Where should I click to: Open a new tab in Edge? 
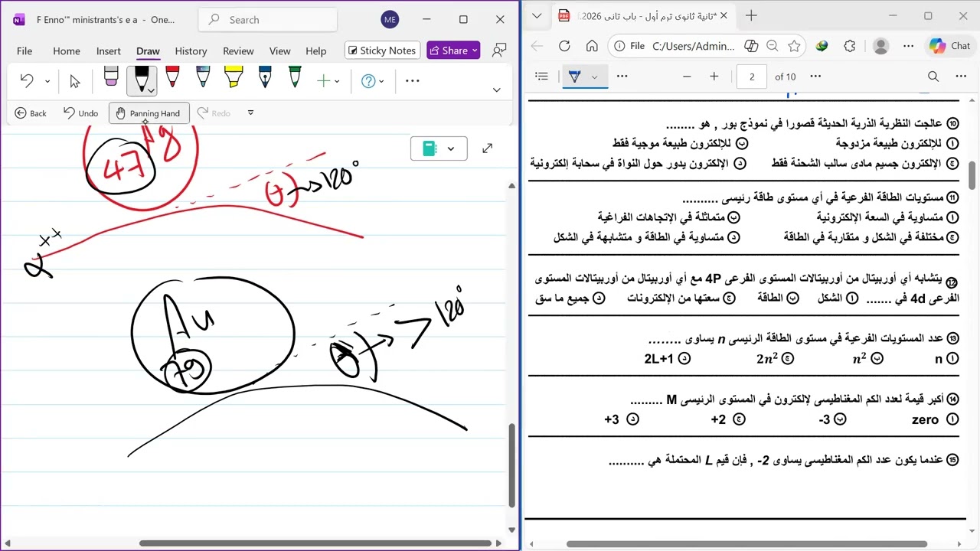pyautogui.click(x=751, y=15)
